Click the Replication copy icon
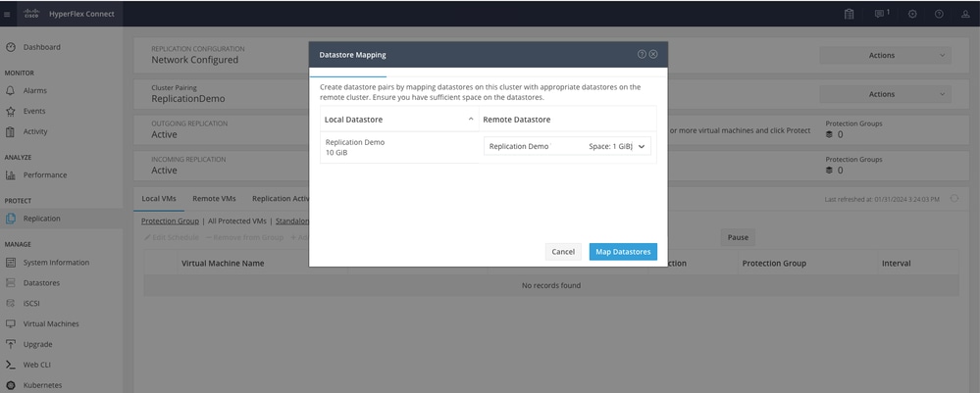Screen dimensions: 980x393 click(x=10, y=219)
